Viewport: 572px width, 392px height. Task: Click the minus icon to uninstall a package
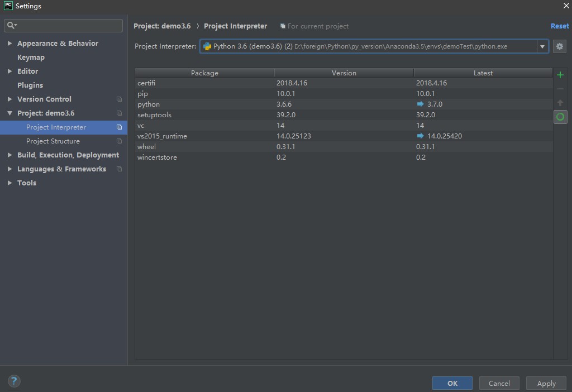[x=560, y=88]
